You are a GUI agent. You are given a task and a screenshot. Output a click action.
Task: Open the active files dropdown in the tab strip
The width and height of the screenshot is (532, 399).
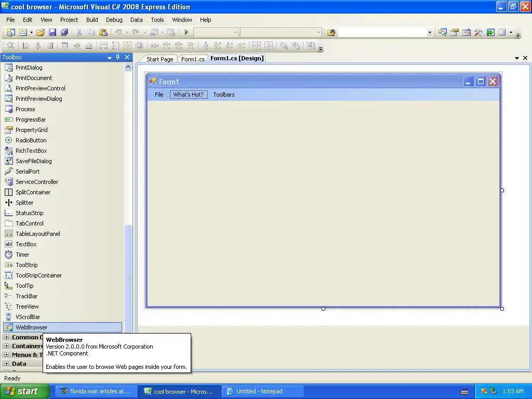pyautogui.click(x=517, y=58)
